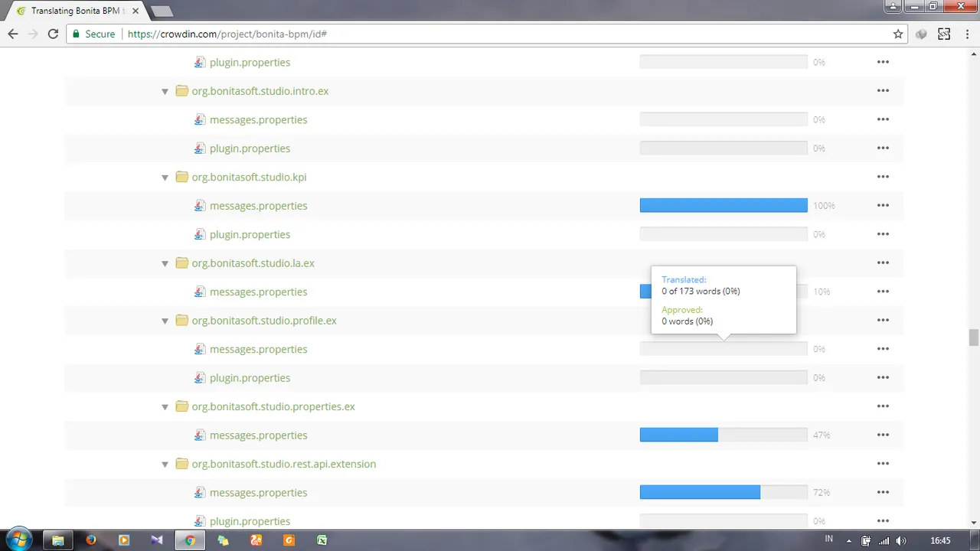Click the folder icon of org.bonitasoft.studio.la.ex
Image resolution: width=980 pixels, height=551 pixels.
click(x=181, y=262)
